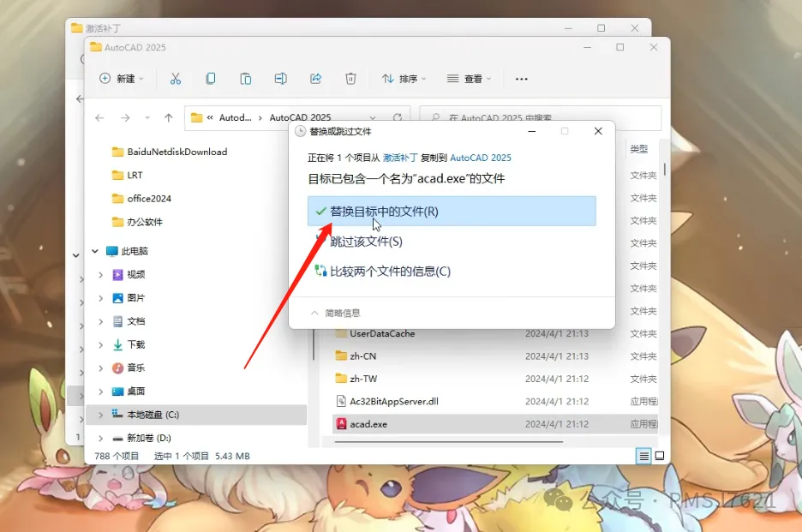Select the acad.exe file

pos(495,424)
